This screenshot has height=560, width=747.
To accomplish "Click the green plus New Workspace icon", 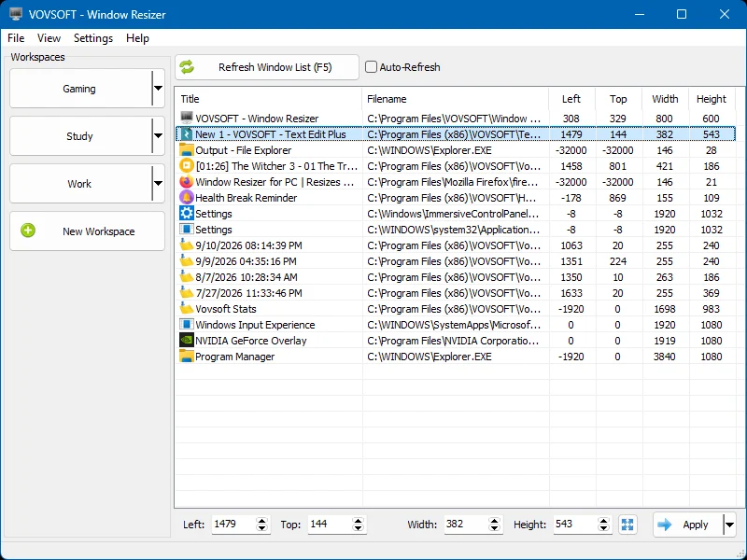I will pyautogui.click(x=28, y=231).
